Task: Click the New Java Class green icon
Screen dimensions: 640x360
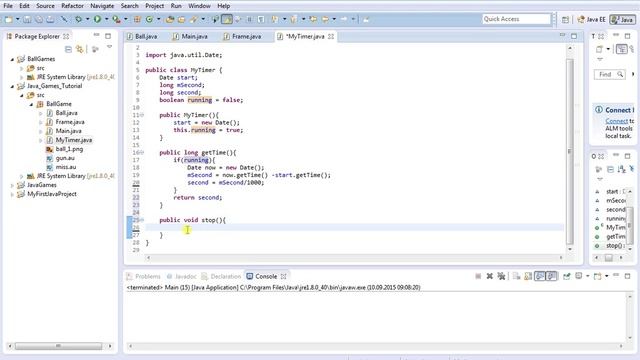Action: 149,19
